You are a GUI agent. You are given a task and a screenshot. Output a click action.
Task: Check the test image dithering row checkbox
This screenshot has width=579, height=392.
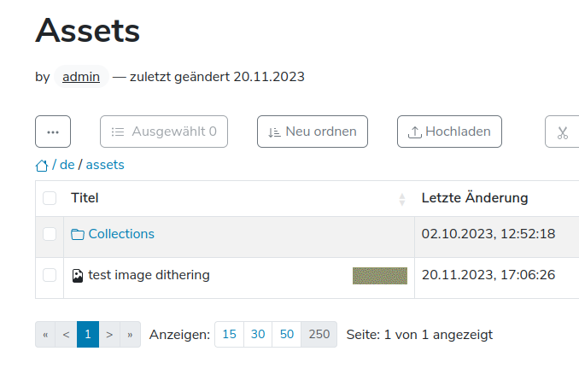(50, 275)
